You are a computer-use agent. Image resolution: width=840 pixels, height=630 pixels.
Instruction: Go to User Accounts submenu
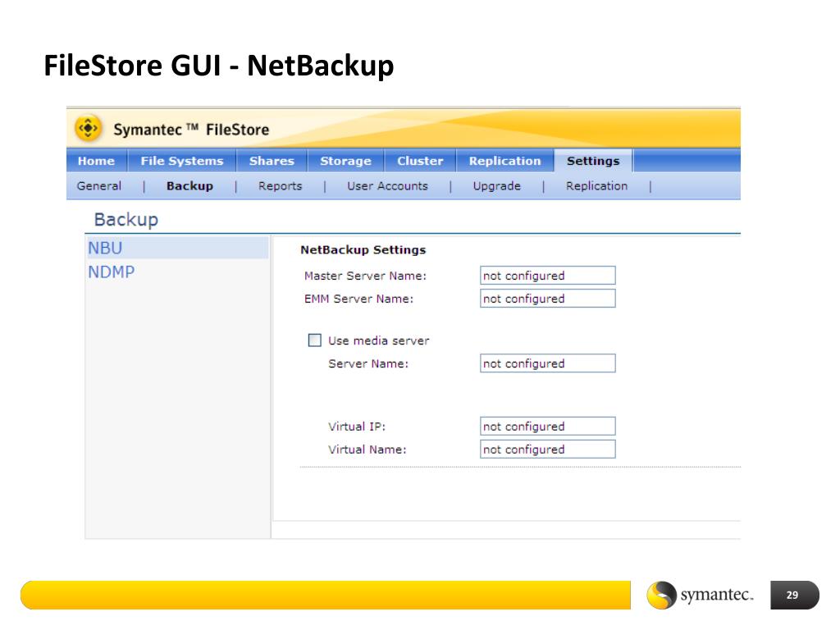click(x=387, y=186)
